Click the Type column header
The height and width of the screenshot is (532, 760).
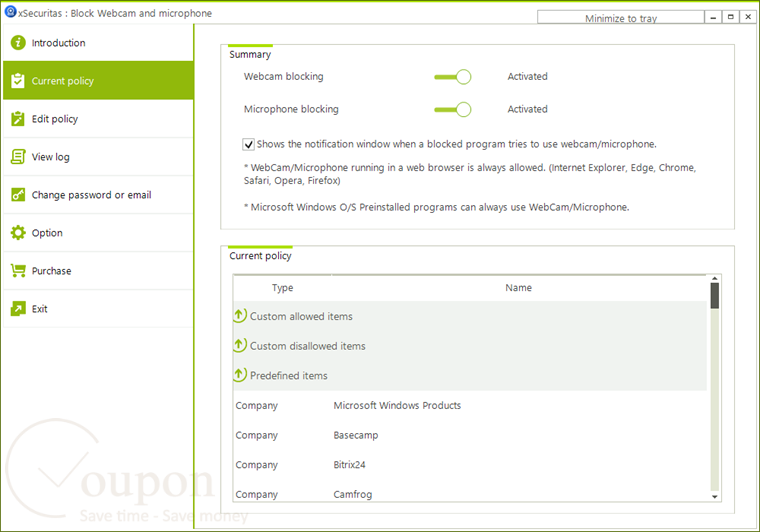coord(283,288)
